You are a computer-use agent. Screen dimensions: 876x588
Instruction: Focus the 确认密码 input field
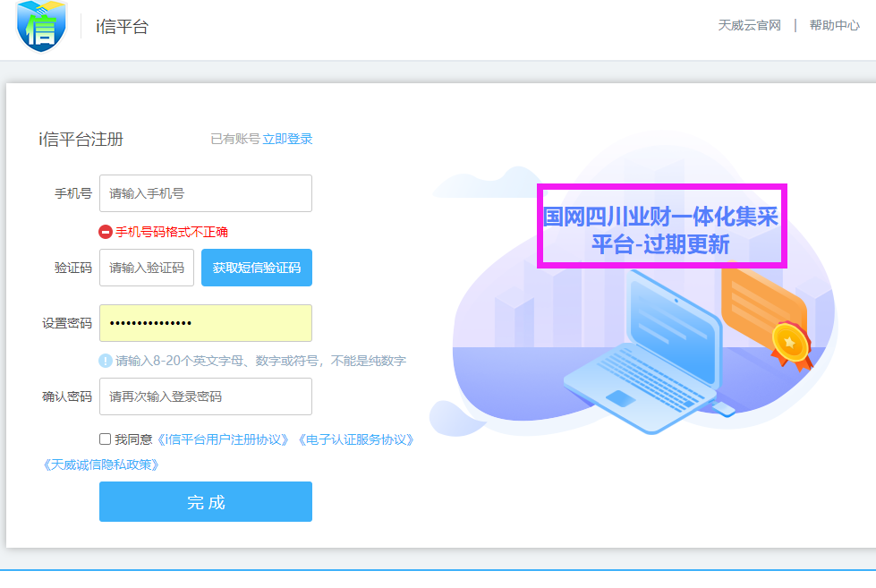click(206, 396)
